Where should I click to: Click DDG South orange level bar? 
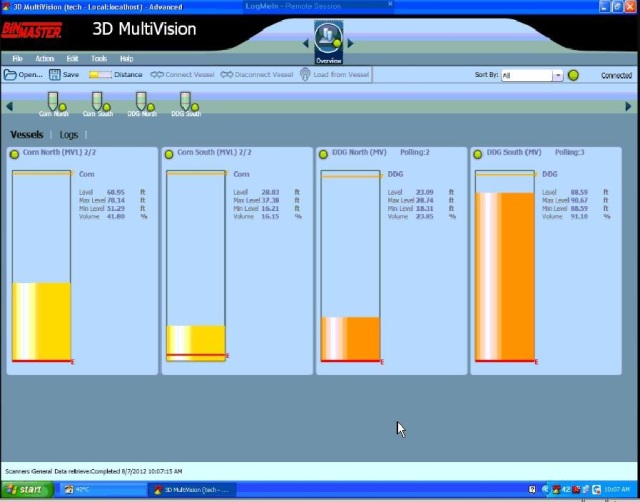pos(505,276)
